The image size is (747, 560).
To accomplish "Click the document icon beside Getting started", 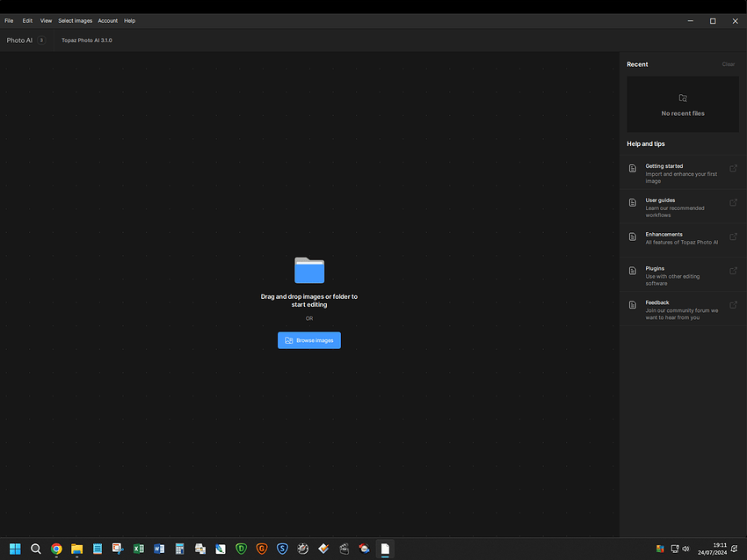I will click(x=633, y=168).
